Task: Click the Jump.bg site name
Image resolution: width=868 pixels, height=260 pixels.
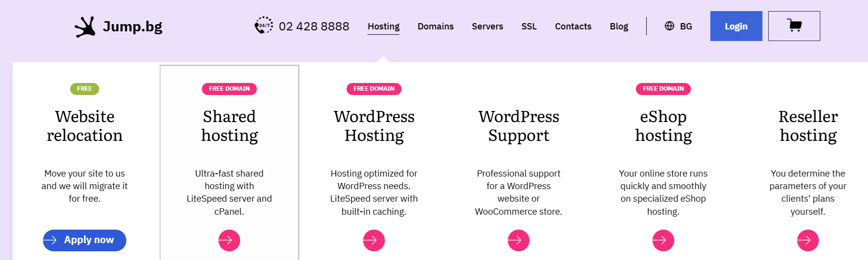Action: [133, 26]
